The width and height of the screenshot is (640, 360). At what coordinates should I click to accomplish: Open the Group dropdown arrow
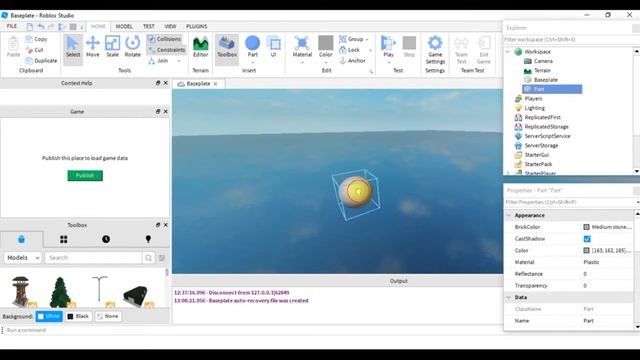(367, 39)
